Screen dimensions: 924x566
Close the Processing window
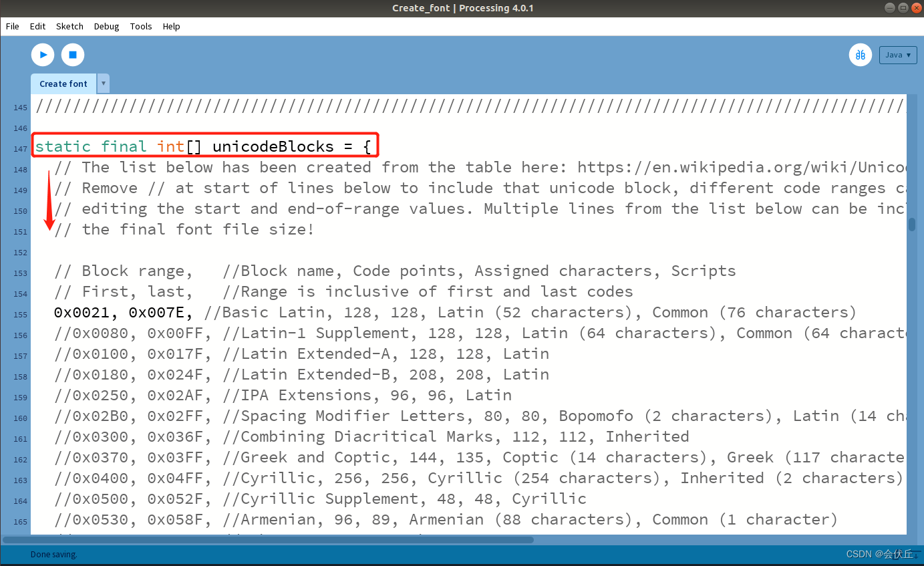click(915, 8)
